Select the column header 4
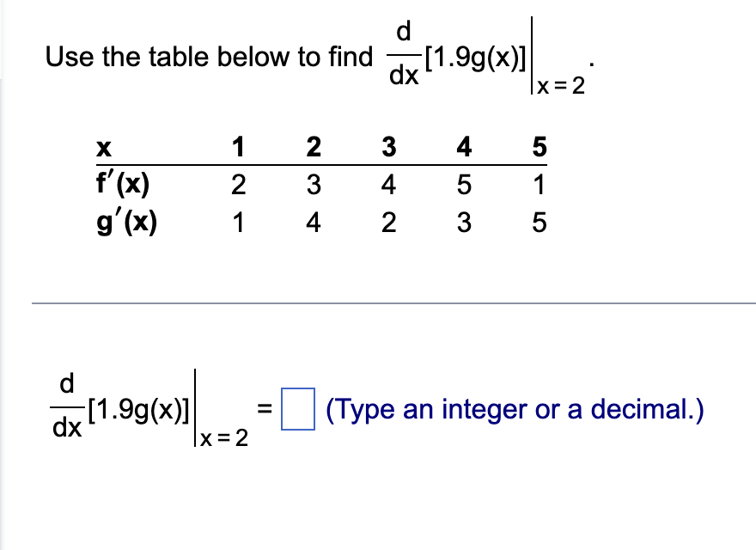 point(464,147)
